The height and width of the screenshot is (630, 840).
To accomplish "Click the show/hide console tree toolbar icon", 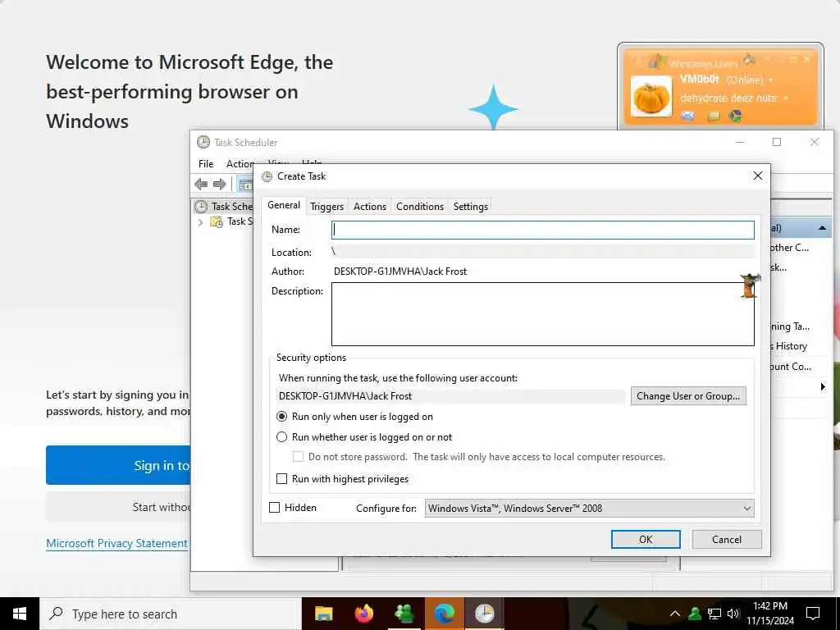I will pos(245,185).
